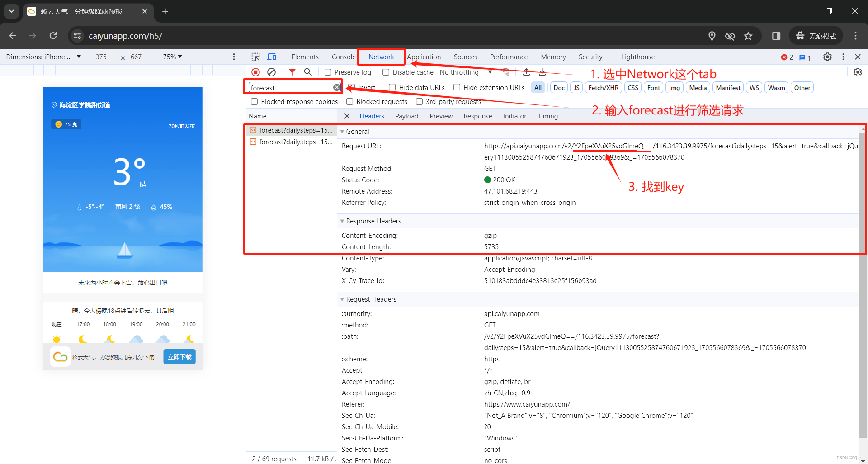Toggle the browser side panel icon
Image resolution: width=868 pixels, height=464 pixels.
tap(776, 36)
